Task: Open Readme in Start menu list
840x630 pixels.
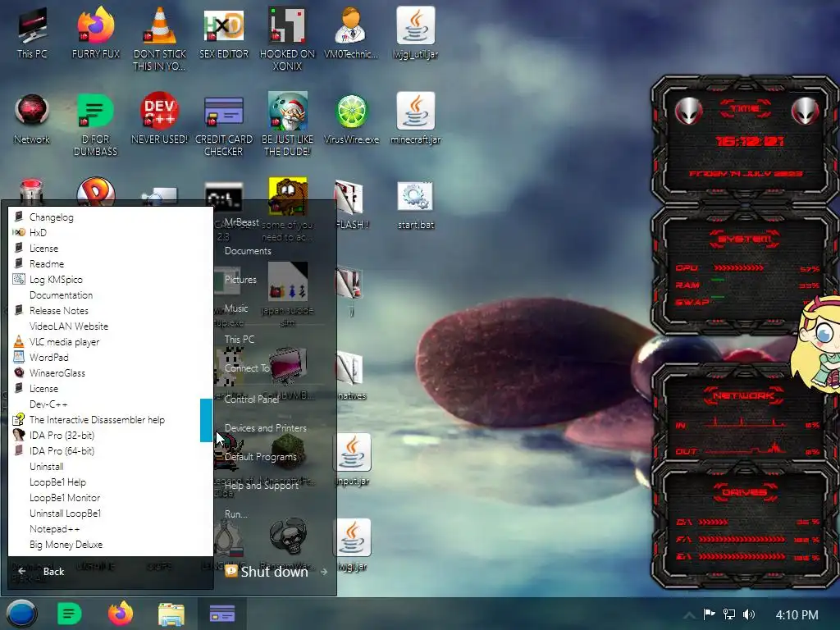Action: [111, 263]
